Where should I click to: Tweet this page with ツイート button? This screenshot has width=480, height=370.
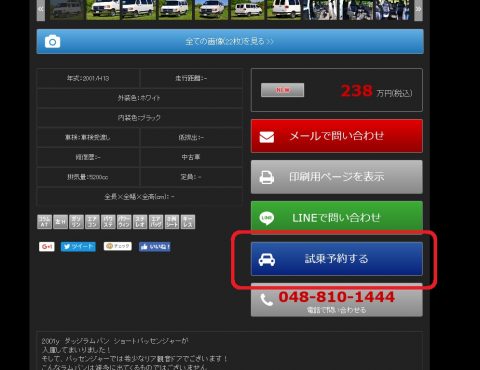(78, 247)
